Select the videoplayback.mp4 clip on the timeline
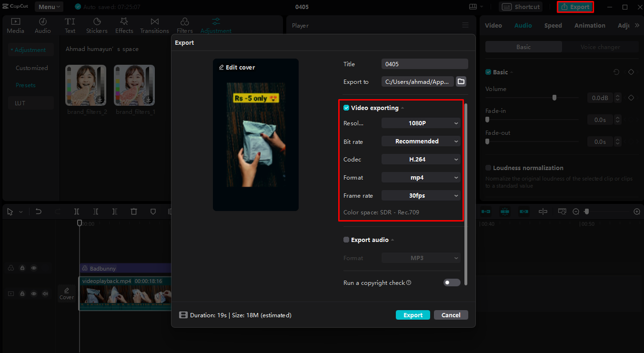 pyautogui.click(x=125, y=293)
